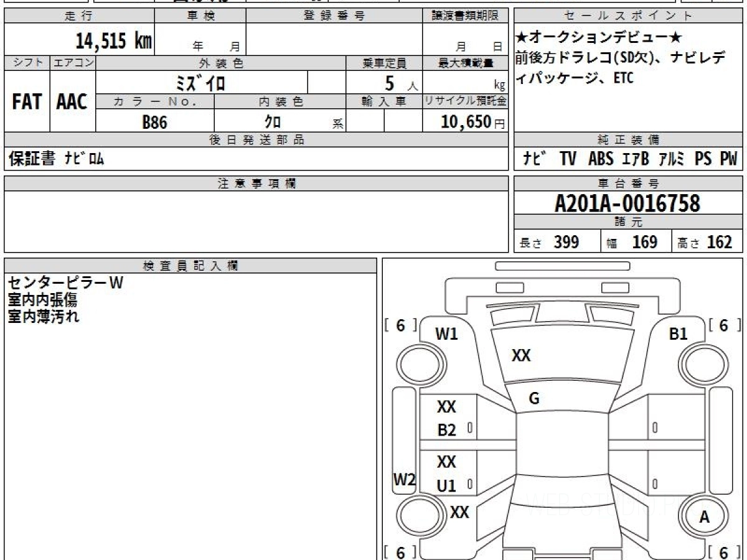Select the tire rating 6 beside B1

click(723, 325)
